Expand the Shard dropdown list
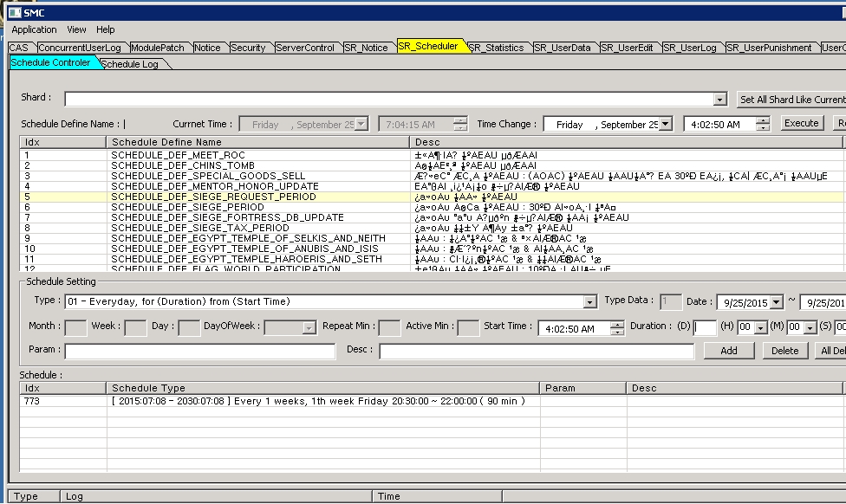 pos(720,100)
